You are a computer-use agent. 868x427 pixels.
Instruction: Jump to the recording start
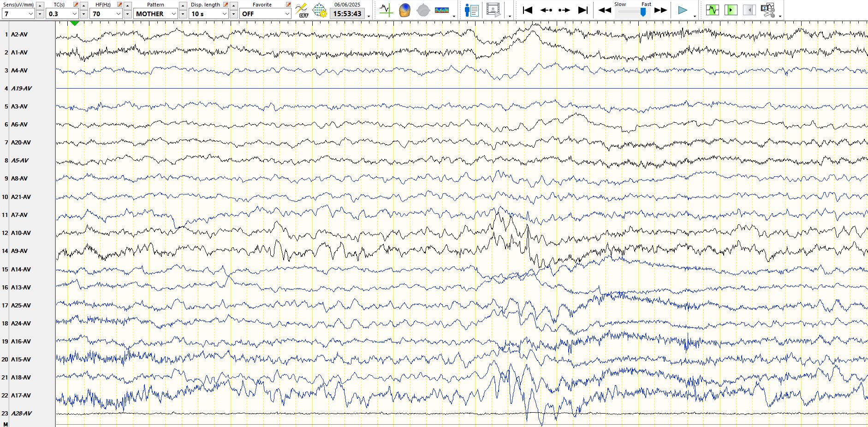(x=528, y=10)
